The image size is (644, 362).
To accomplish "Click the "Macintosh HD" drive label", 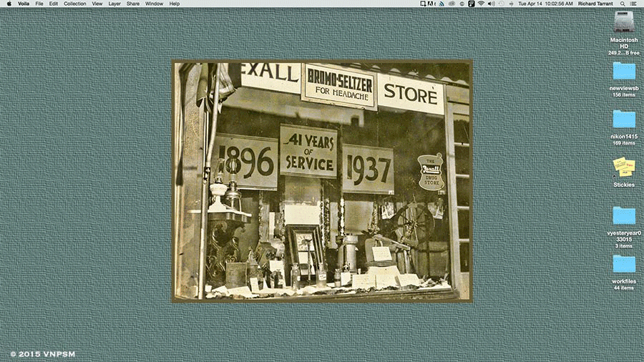I will click(624, 43).
